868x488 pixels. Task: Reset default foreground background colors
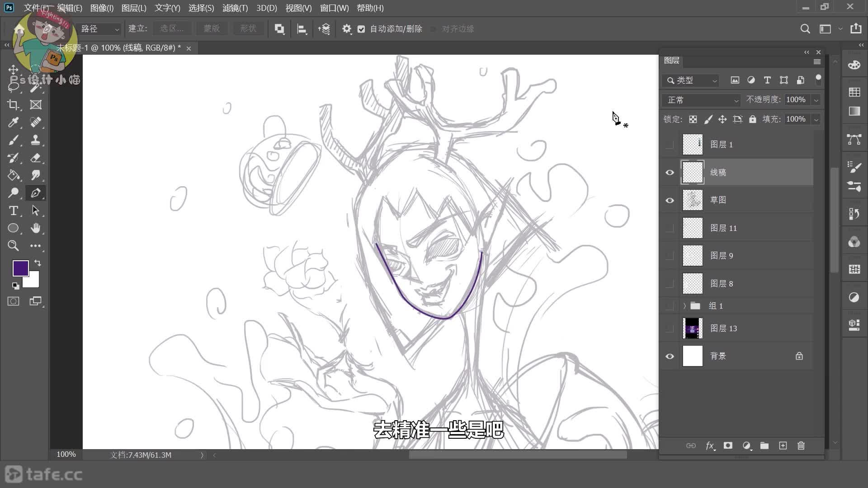coord(15,286)
